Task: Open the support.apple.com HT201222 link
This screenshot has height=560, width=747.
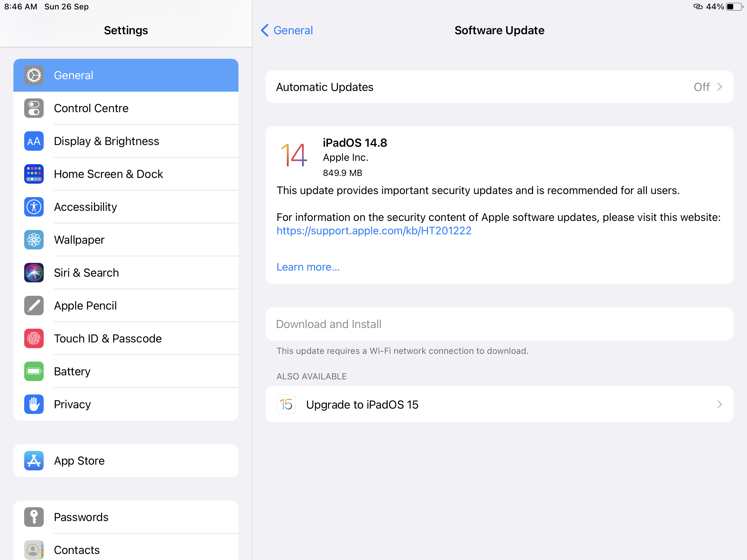Action: tap(374, 231)
